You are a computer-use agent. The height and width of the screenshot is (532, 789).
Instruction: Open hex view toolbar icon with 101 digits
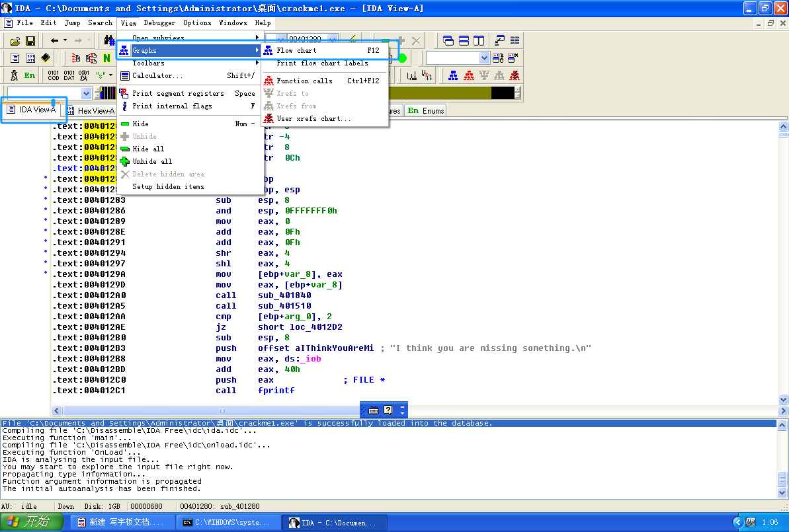[x=30, y=58]
